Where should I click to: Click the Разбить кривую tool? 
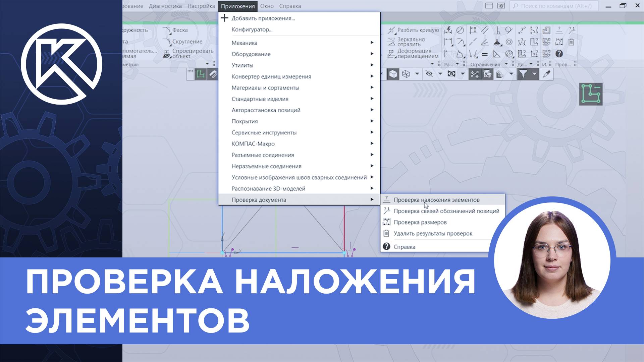click(413, 30)
